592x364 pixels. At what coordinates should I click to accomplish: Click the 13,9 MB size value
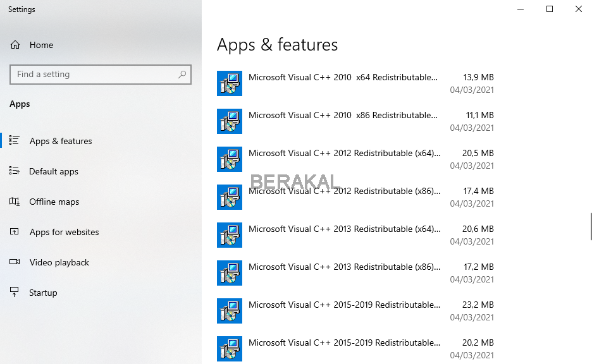point(478,77)
